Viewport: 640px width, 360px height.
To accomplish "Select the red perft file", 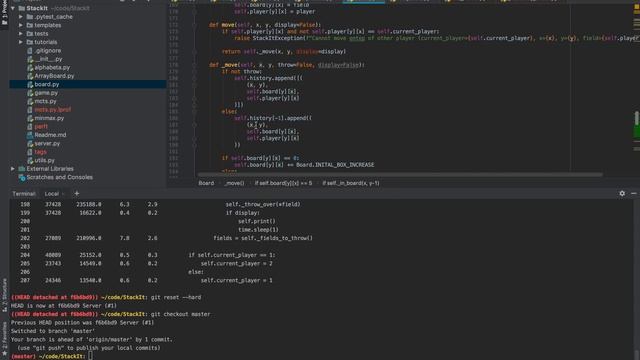I will click(x=41, y=127).
